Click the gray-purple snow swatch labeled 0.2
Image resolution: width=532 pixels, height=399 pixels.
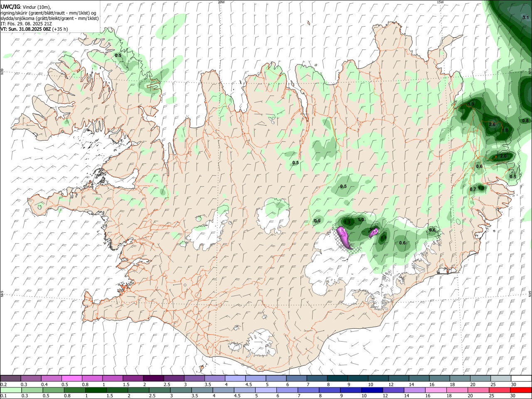(10, 378)
